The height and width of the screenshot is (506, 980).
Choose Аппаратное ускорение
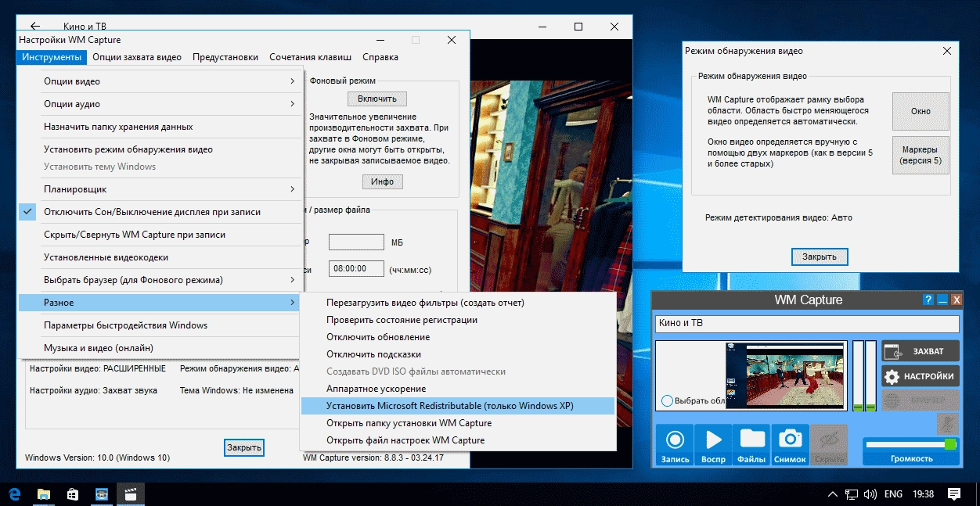(x=458, y=389)
